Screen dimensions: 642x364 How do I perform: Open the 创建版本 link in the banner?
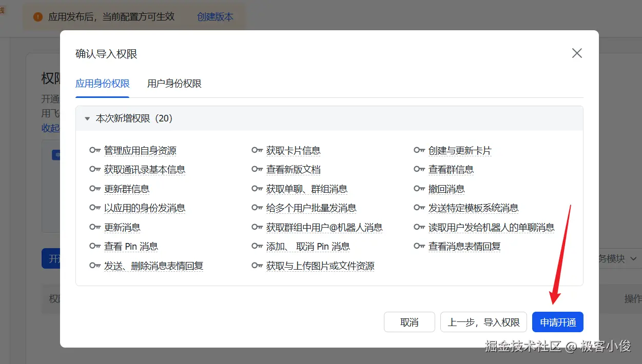pyautogui.click(x=215, y=17)
